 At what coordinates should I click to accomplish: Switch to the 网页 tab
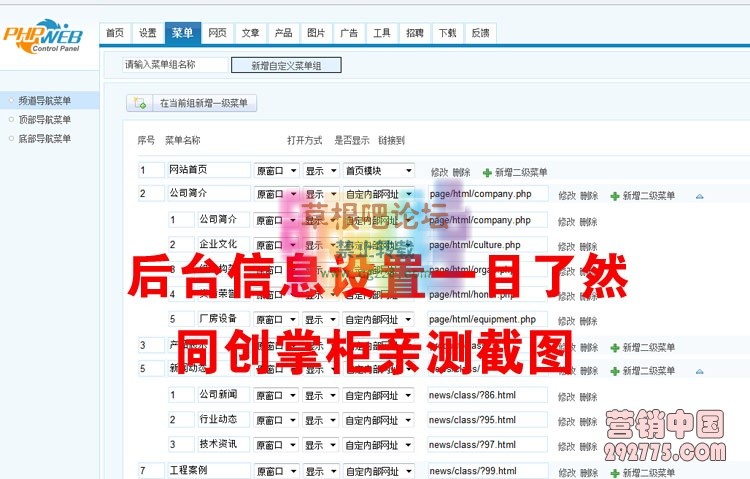[218, 33]
